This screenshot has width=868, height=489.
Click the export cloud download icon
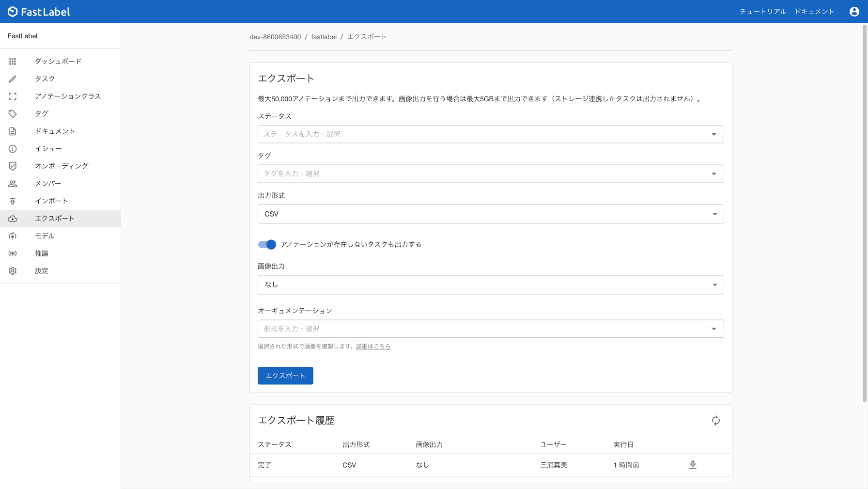pos(13,219)
